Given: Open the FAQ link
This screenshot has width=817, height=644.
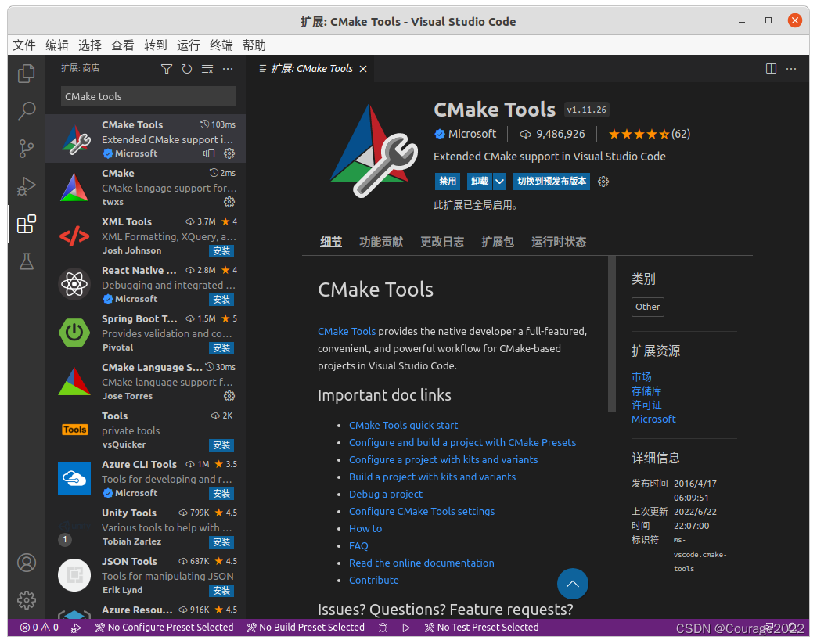Looking at the screenshot, I should [358, 545].
